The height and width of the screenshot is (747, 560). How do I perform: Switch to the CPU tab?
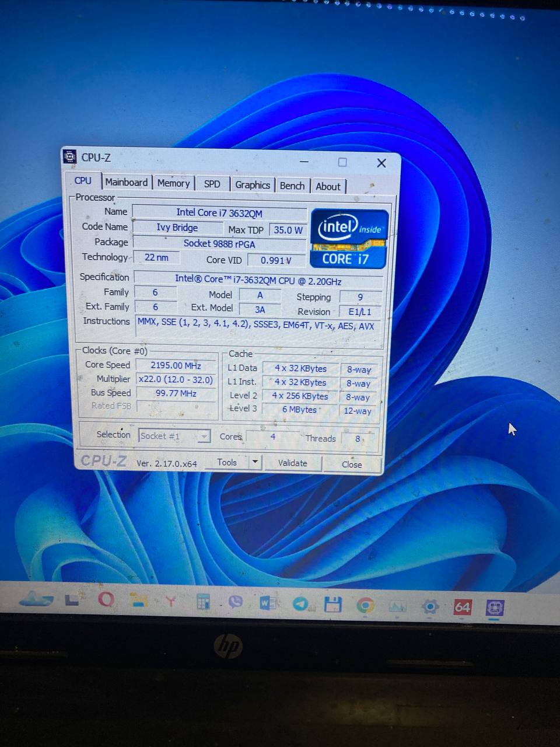[83, 181]
